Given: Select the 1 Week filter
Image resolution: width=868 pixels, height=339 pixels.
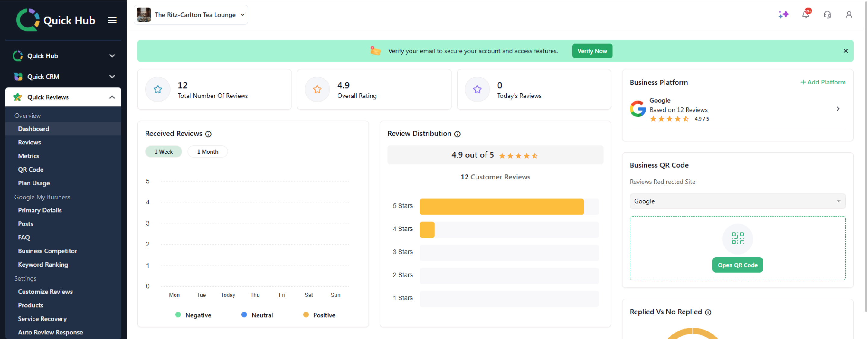Looking at the screenshot, I should click(163, 151).
